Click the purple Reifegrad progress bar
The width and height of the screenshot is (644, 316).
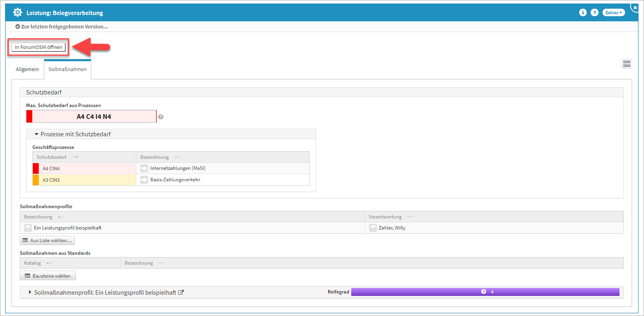point(485,292)
